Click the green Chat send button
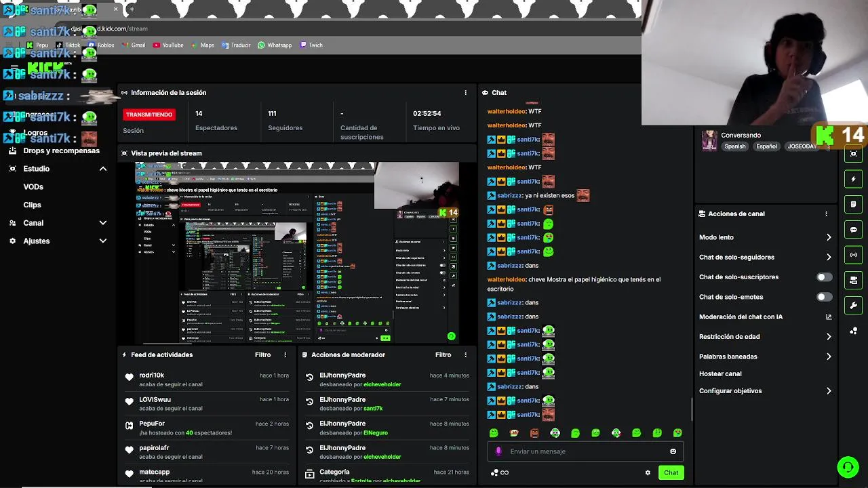This screenshot has height=488, width=868. coord(671,472)
